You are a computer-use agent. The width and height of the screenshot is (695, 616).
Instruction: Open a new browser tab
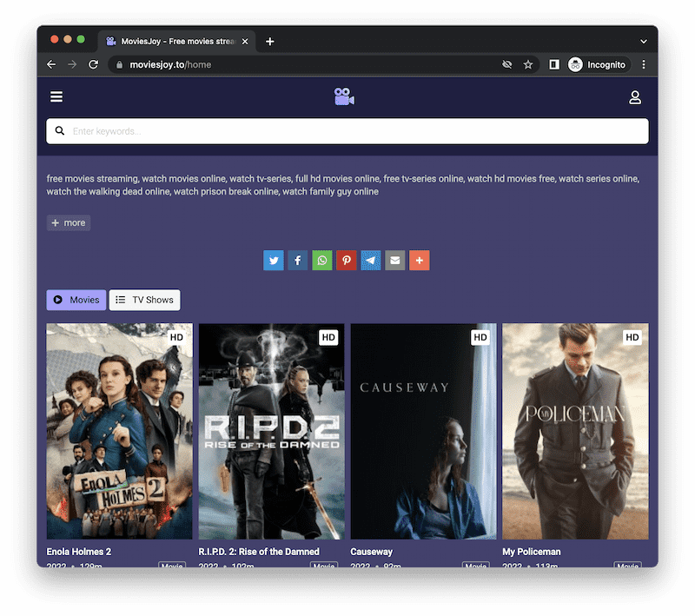(270, 41)
